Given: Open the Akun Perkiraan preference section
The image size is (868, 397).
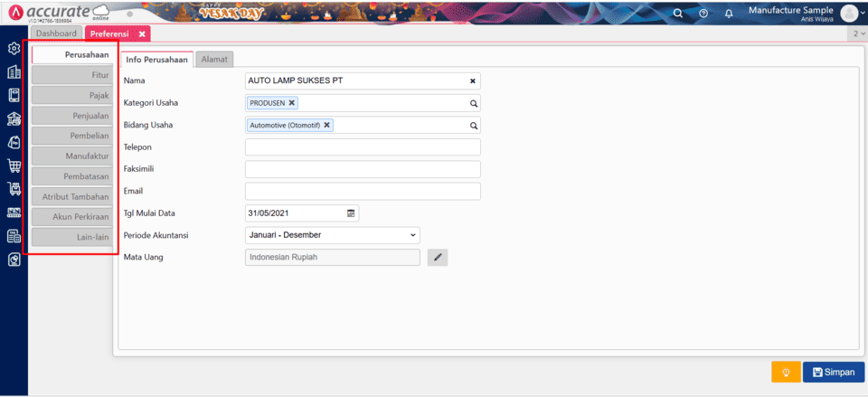Looking at the screenshot, I should click(x=72, y=217).
